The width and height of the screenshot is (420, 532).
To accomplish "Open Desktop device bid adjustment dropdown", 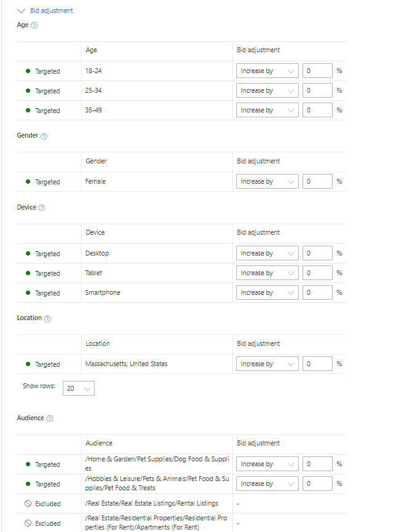I will pos(267,253).
